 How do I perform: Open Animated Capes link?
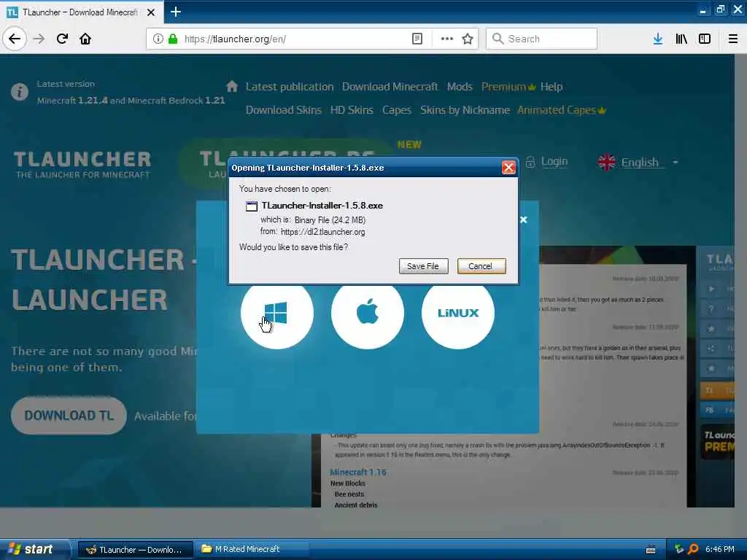[x=561, y=110]
